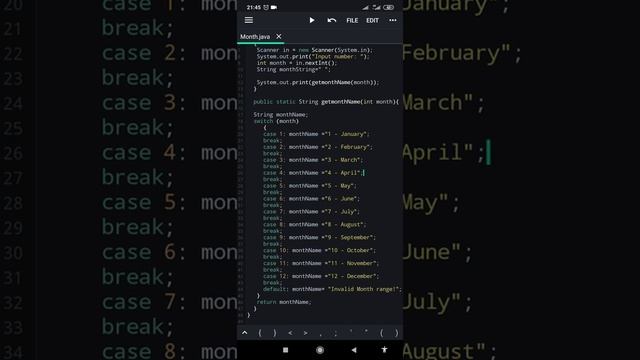Insert a double quote from symbol bar
Image resolution: width=640 pixels, height=360 pixels.
tap(366, 332)
